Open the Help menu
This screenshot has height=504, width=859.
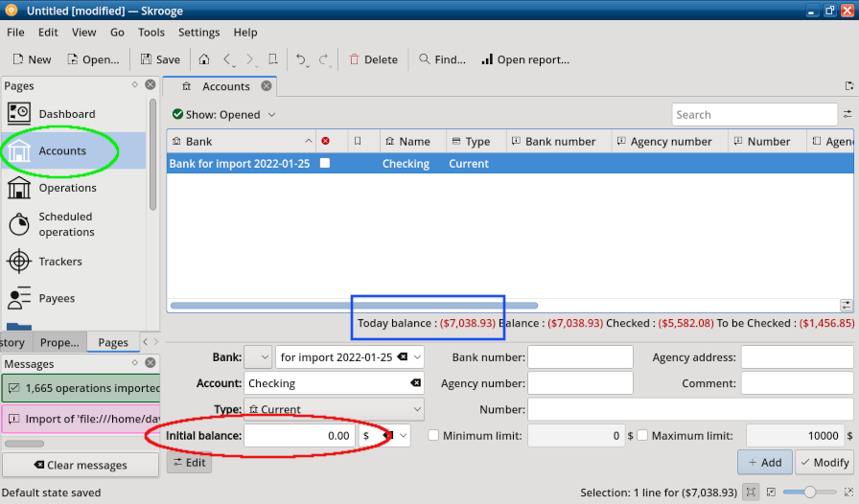pos(245,33)
